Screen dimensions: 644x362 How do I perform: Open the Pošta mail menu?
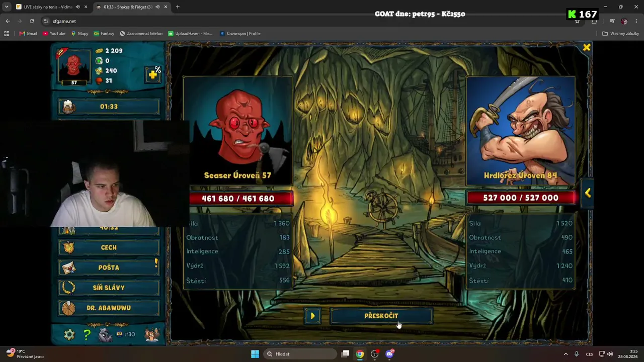109,267
